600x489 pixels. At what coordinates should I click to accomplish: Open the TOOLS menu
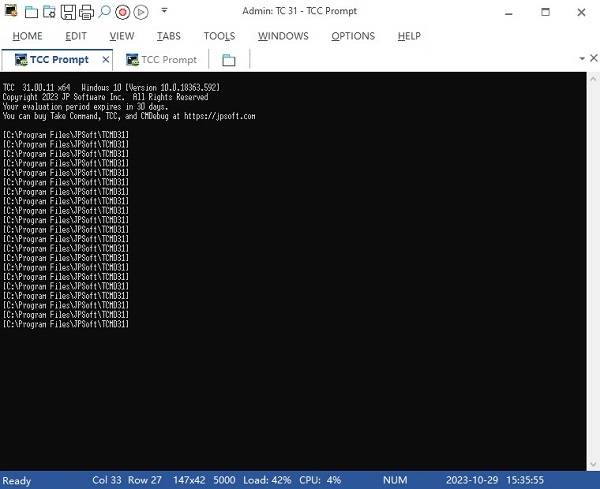[219, 36]
